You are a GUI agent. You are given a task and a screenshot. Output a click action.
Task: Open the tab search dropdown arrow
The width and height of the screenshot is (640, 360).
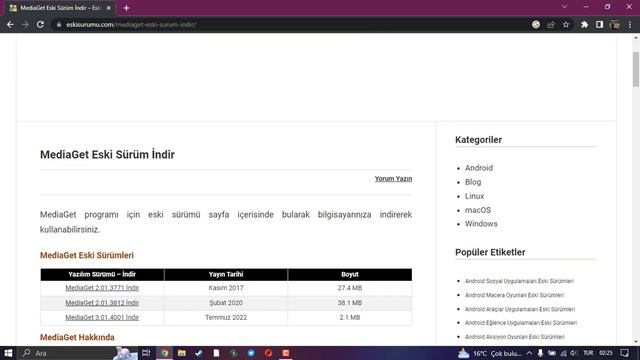pos(564,7)
